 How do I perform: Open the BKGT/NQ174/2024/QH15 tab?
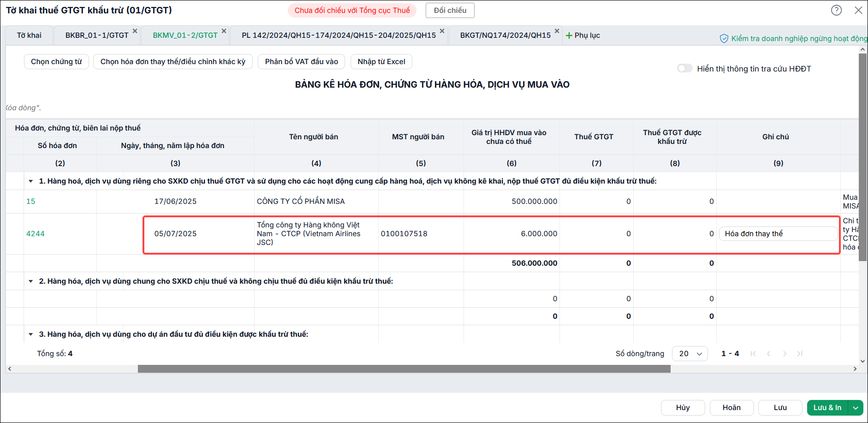(x=505, y=36)
